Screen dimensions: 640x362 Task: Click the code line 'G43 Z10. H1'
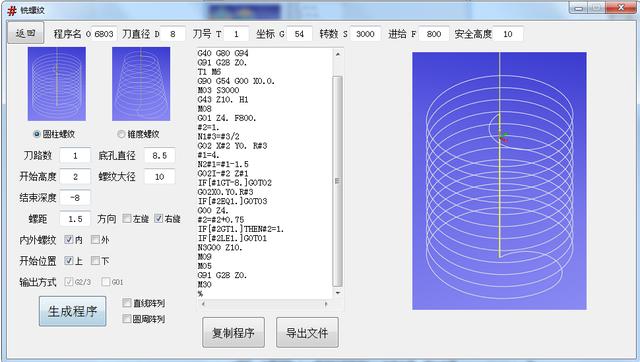click(x=223, y=100)
